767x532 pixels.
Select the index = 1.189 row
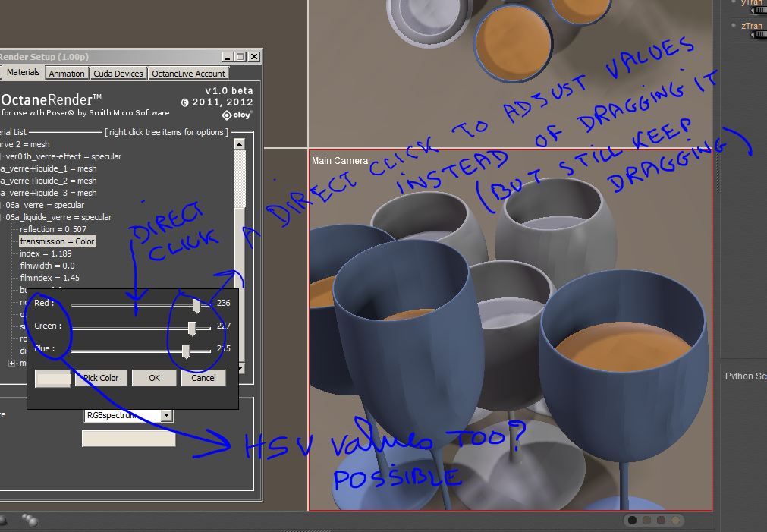tap(46, 253)
